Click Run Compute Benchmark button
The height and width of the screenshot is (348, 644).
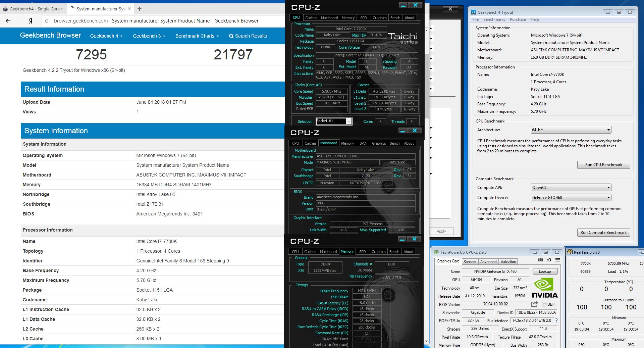(x=603, y=233)
